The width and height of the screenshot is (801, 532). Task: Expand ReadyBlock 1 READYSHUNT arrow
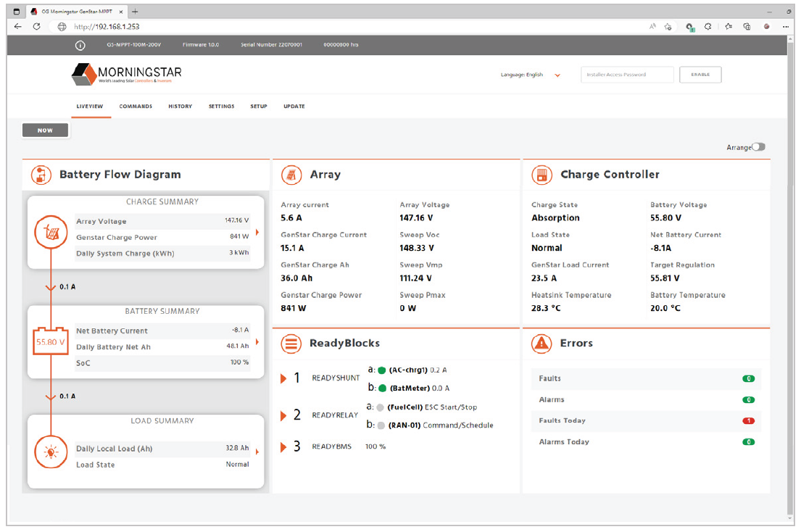click(x=284, y=378)
